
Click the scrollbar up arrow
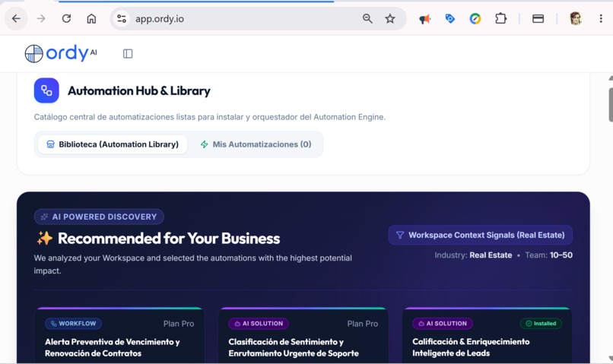tap(610, 78)
